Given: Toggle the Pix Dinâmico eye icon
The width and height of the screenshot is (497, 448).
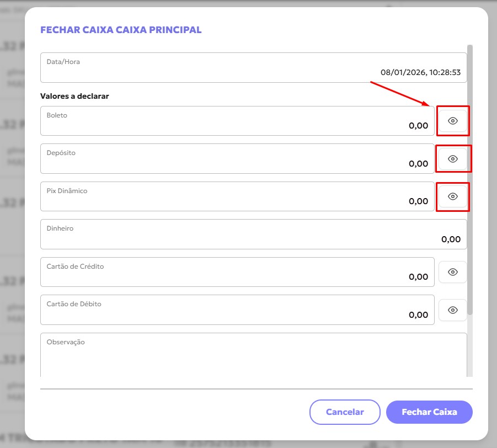Looking at the screenshot, I should coord(453,196).
